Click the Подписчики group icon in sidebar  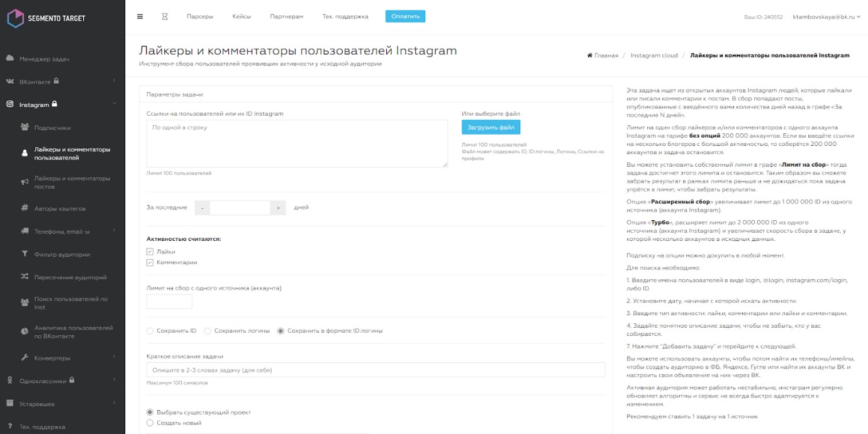[25, 127]
